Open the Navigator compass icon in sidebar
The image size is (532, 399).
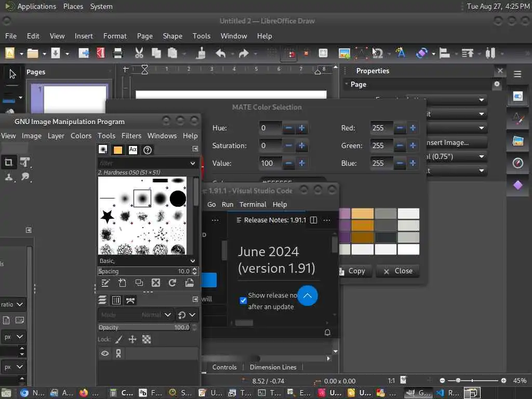pos(518,163)
